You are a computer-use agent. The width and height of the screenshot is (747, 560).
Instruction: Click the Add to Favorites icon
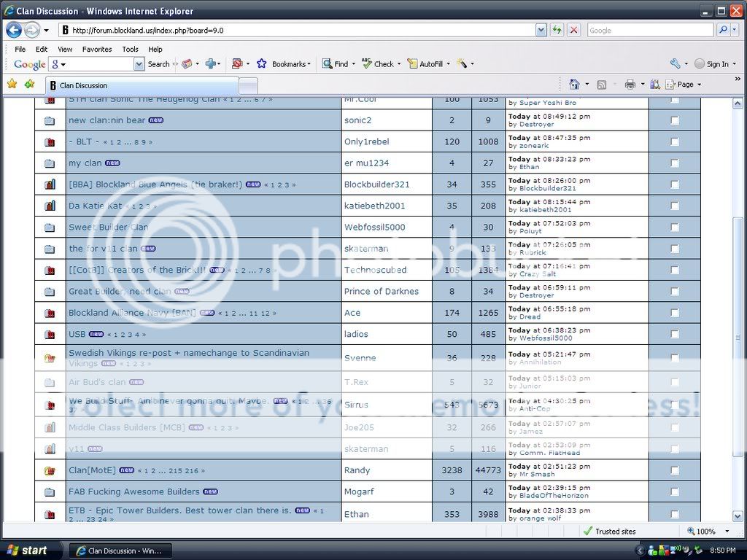(x=29, y=85)
